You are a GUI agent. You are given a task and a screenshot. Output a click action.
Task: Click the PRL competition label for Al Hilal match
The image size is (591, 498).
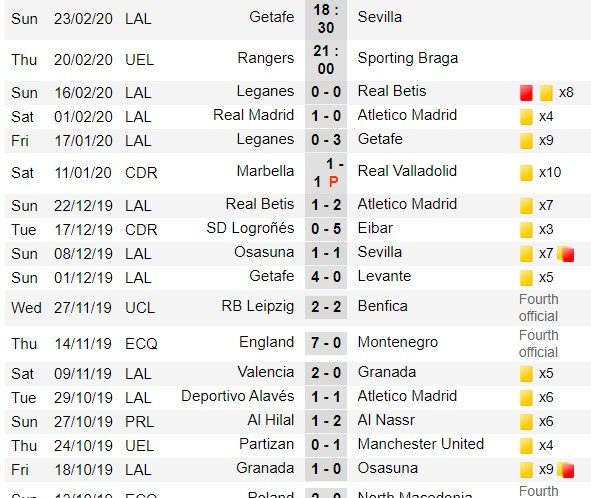(140, 422)
